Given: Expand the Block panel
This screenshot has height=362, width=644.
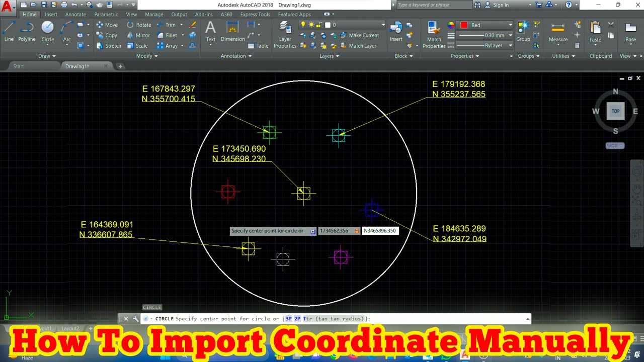Looking at the screenshot, I should pyautogui.click(x=404, y=56).
